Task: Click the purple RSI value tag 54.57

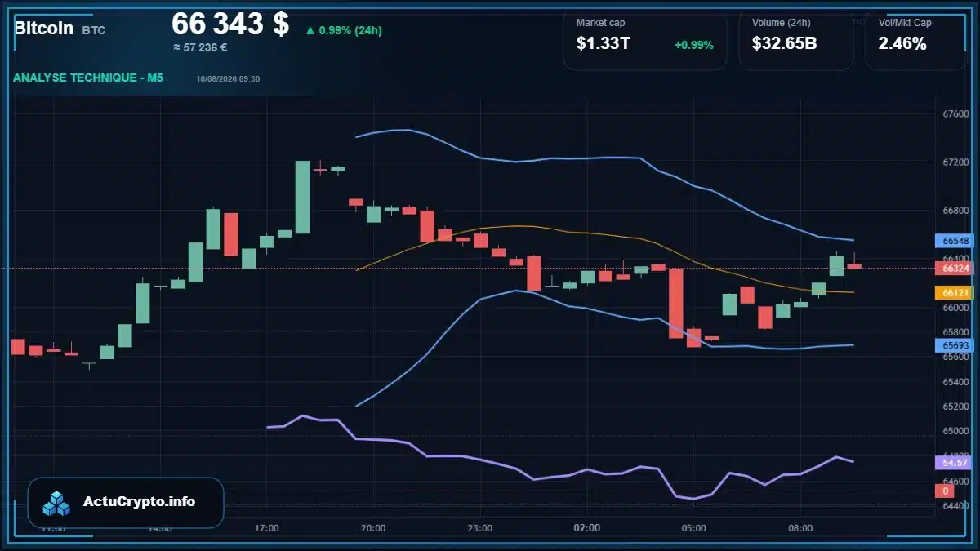Action: click(x=955, y=463)
